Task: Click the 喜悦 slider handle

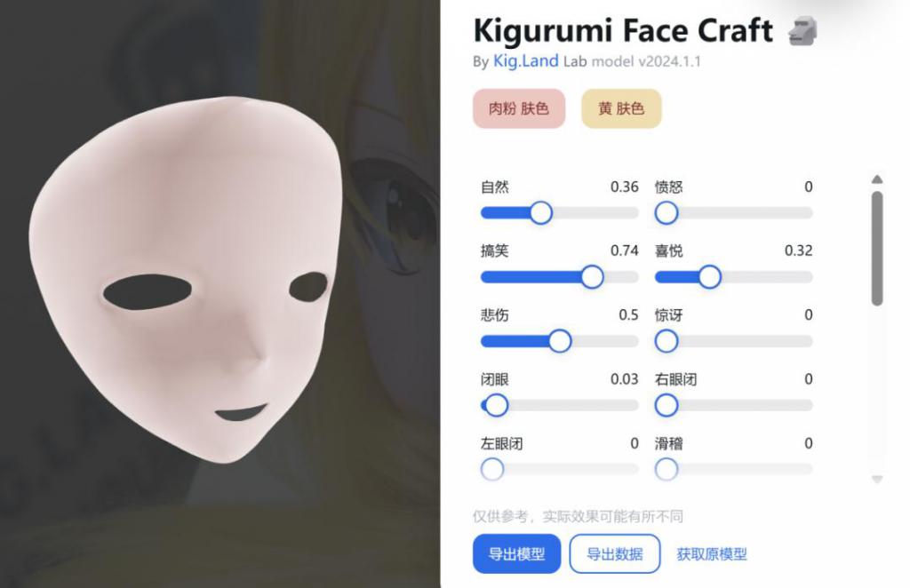Action: click(x=709, y=276)
